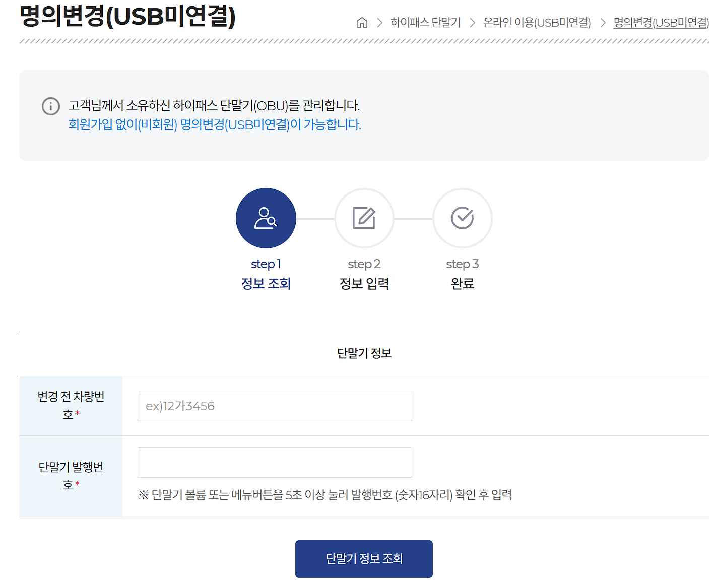Click the step 3 checkmark completion icon

click(x=462, y=218)
